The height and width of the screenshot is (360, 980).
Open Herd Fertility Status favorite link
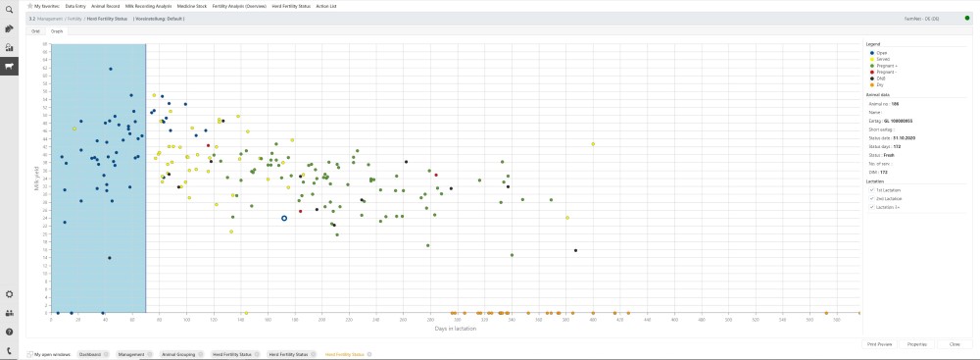tap(291, 6)
